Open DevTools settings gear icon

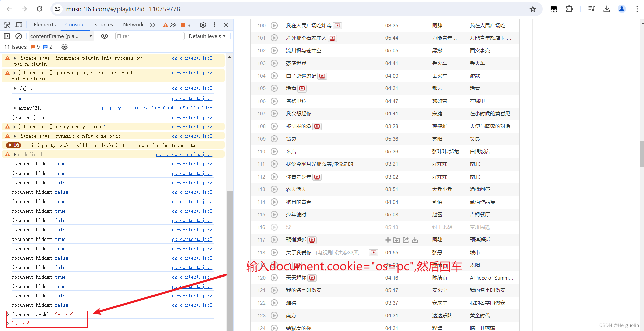pyautogui.click(x=203, y=25)
